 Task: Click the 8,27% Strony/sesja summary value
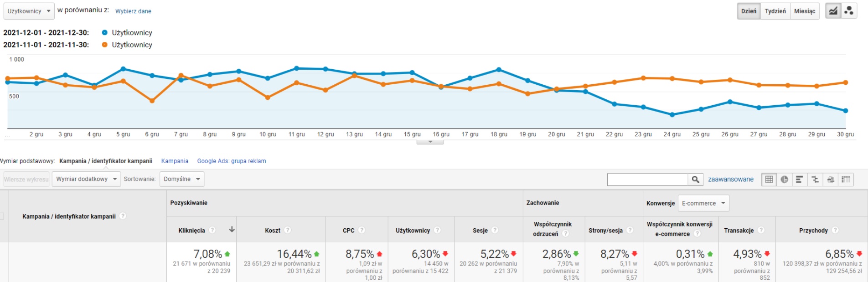coord(615,254)
